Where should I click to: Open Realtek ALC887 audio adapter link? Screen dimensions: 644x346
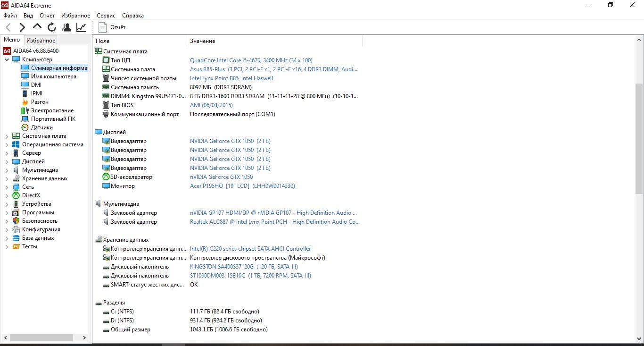tap(275, 222)
